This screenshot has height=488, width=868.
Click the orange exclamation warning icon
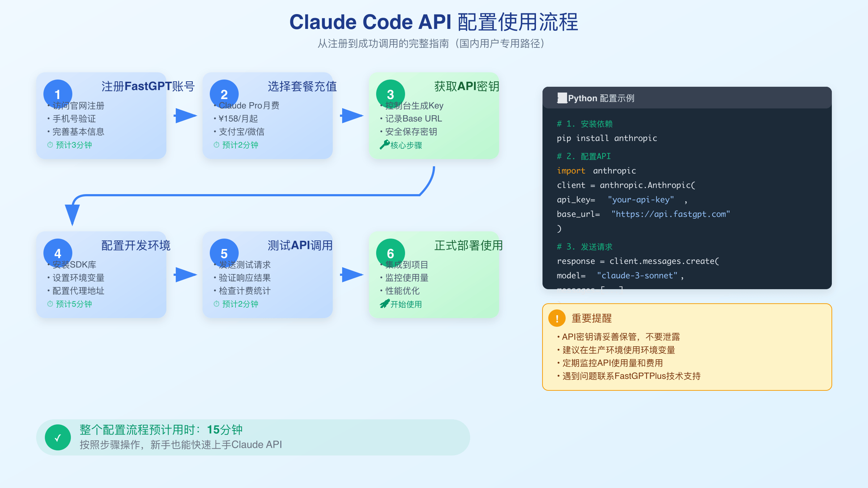[557, 318]
